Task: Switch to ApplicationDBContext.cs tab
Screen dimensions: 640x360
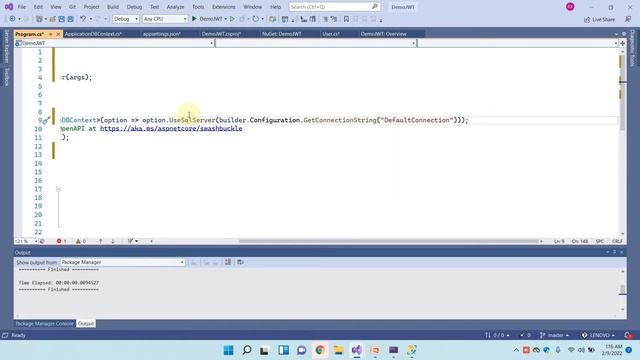Action: pyautogui.click(x=93, y=34)
